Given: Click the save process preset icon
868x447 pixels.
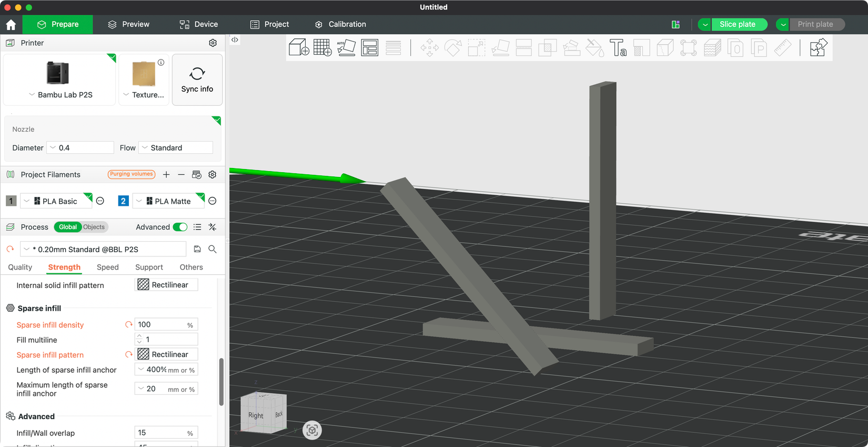Looking at the screenshot, I should (197, 249).
